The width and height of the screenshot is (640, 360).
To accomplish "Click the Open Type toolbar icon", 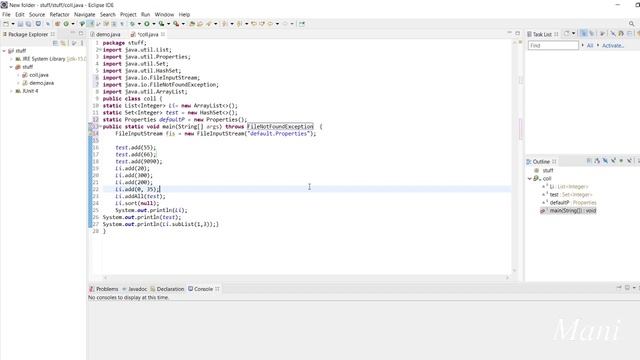I will (x=191, y=24).
